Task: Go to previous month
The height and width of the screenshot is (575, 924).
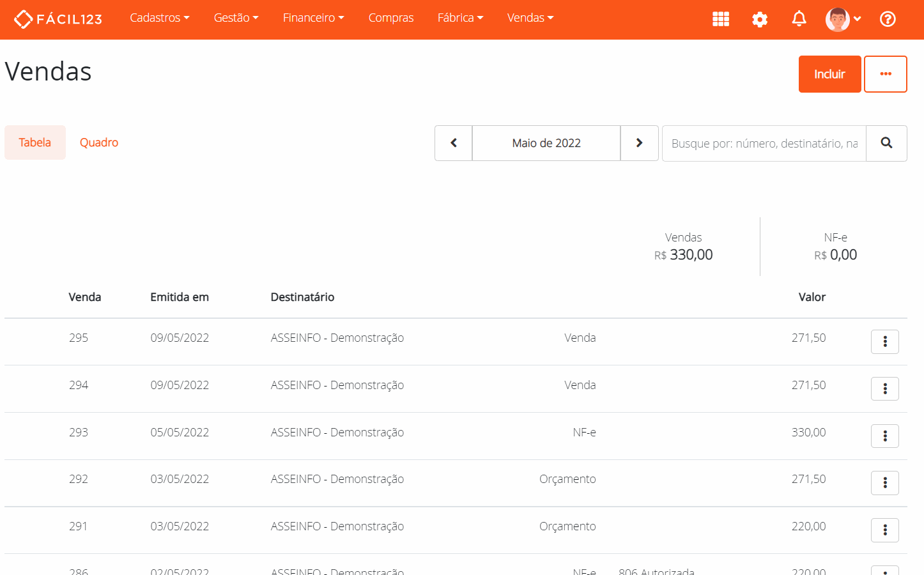Action: tap(454, 143)
